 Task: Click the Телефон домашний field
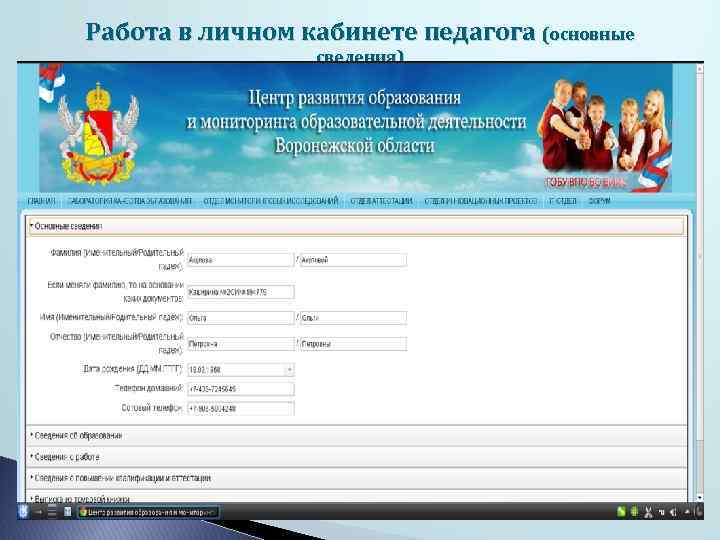coord(241,389)
